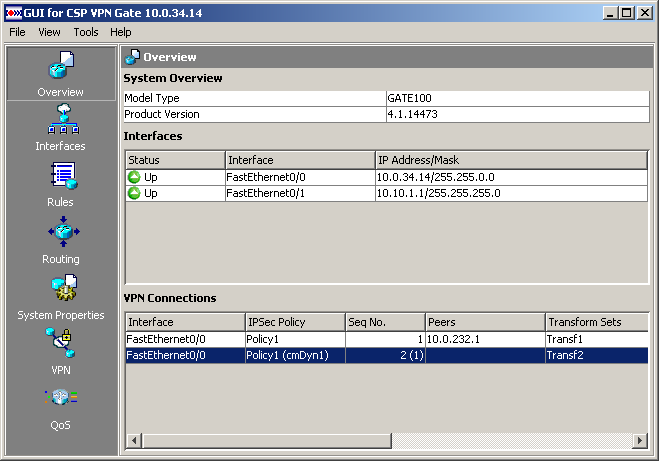
Task: Sort VPN connections by Seq No. header
Action: click(x=385, y=322)
